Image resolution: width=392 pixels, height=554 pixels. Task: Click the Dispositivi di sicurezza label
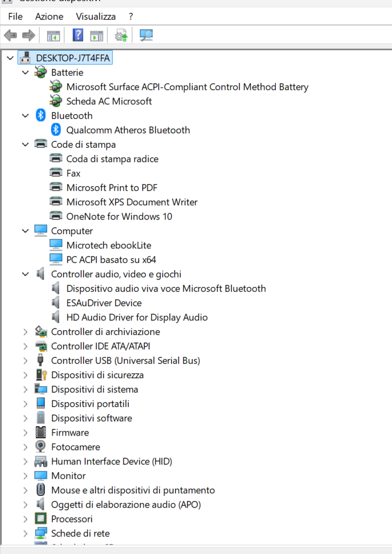pos(97,374)
